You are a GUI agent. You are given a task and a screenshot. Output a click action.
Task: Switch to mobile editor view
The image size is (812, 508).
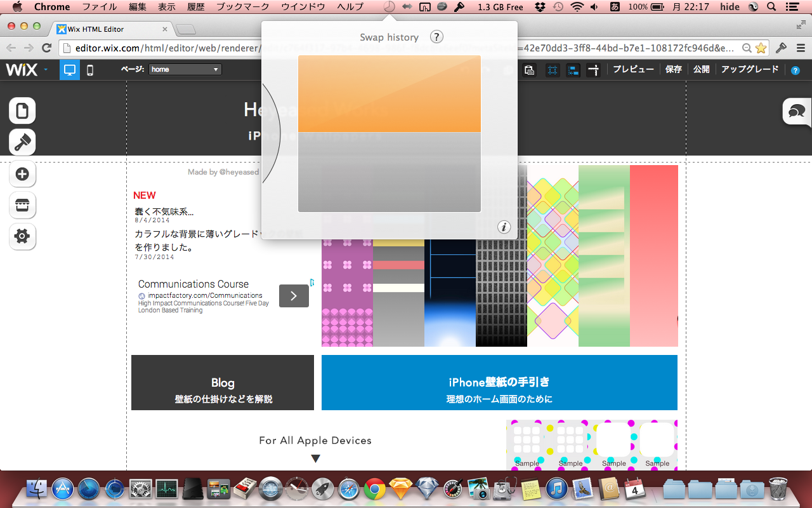[90, 70]
